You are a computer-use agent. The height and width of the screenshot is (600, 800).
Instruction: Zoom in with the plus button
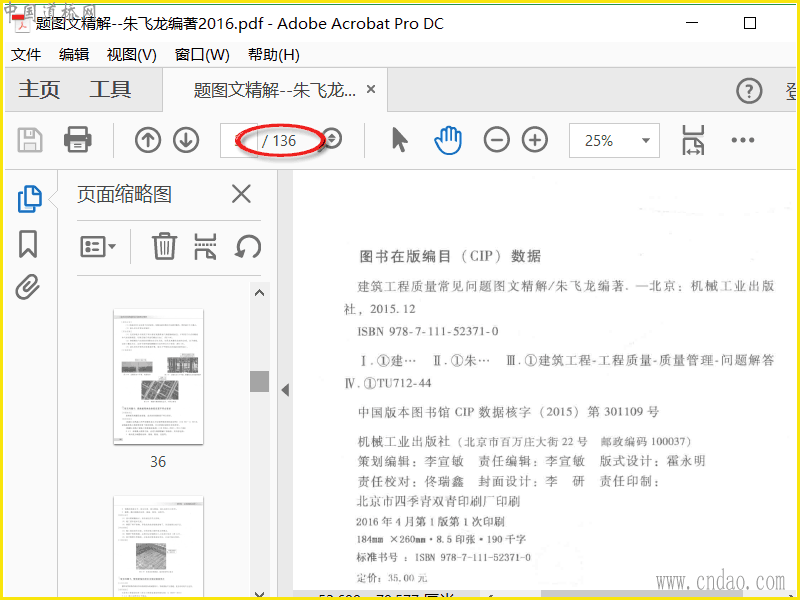tap(535, 140)
